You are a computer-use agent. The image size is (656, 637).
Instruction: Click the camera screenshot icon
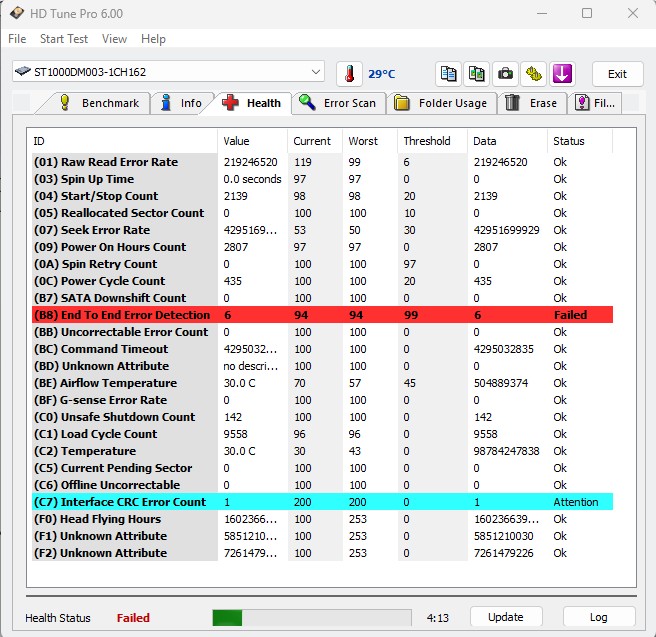tap(506, 74)
